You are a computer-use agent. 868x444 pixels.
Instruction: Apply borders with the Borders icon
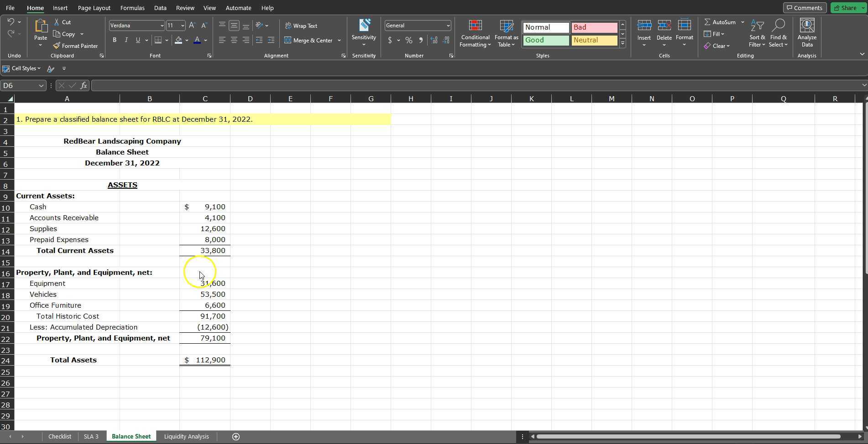pos(158,40)
